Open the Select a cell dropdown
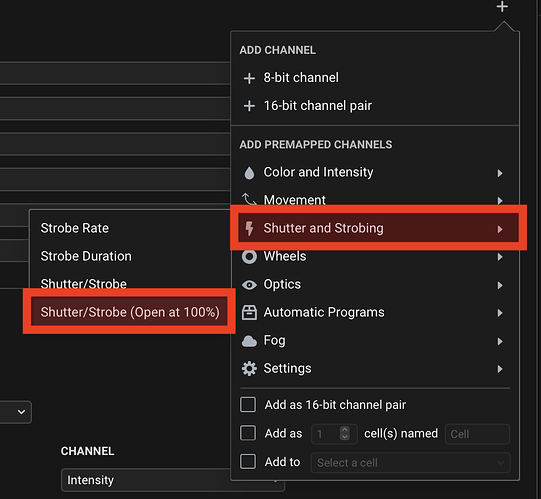 pyautogui.click(x=411, y=462)
